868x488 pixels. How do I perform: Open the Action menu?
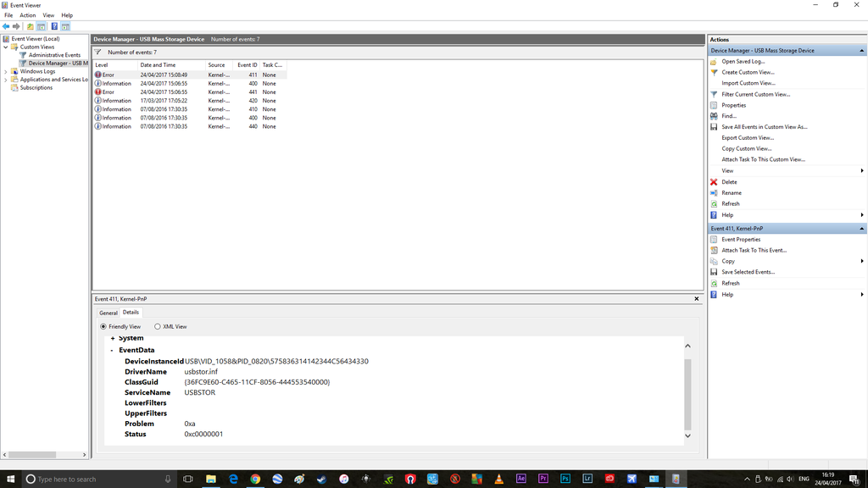coord(27,15)
